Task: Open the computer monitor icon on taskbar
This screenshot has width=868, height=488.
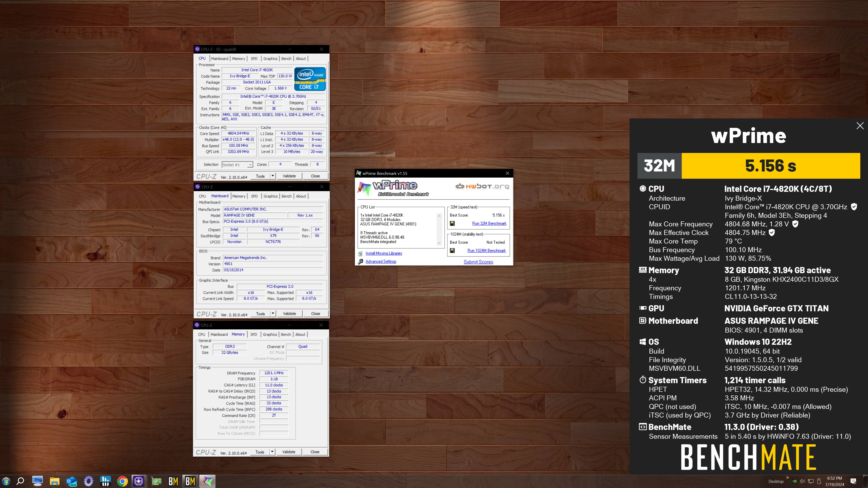Action: click(37, 481)
